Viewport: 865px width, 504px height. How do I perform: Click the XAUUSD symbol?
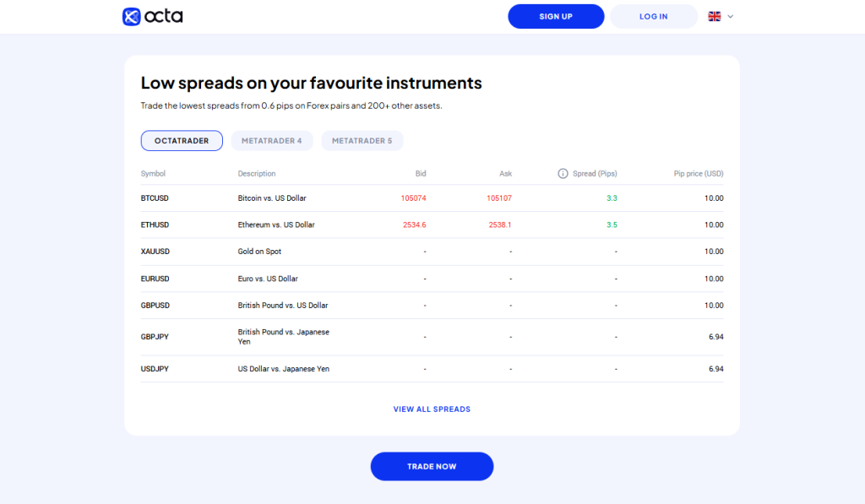[x=155, y=252]
